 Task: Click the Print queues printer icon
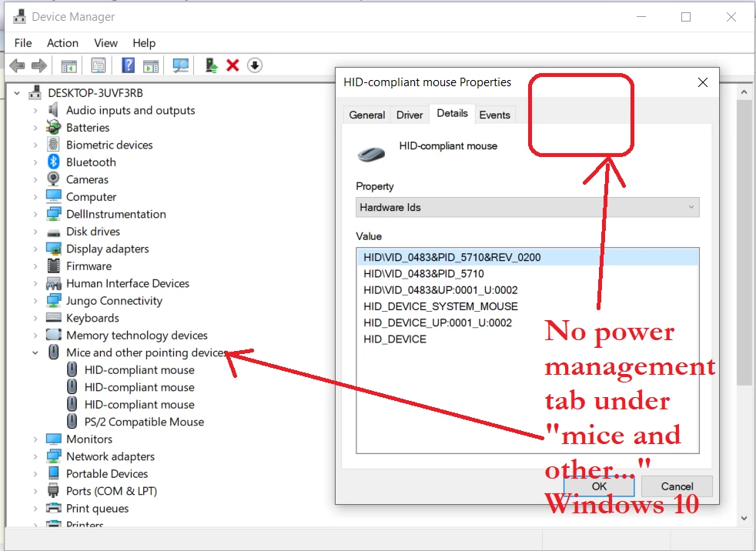click(54, 508)
